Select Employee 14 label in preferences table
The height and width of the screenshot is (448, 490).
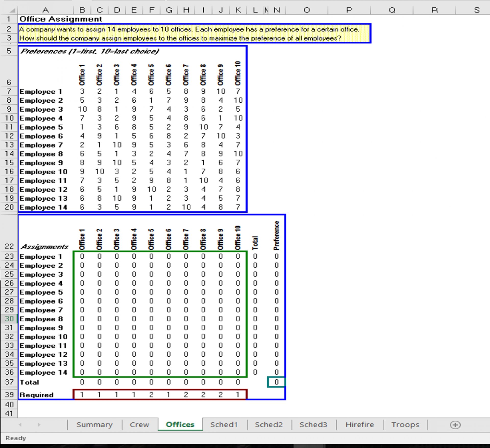click(x=43, y=207)
